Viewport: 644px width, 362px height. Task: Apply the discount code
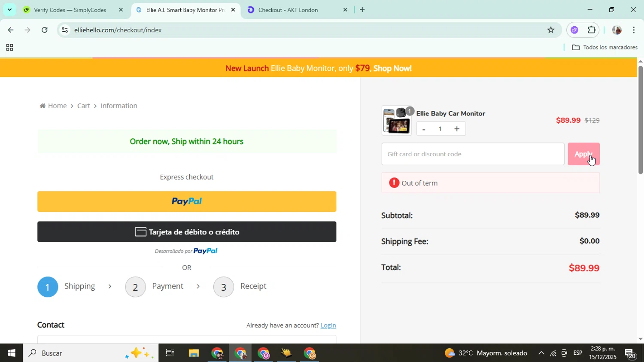point(584,154)
